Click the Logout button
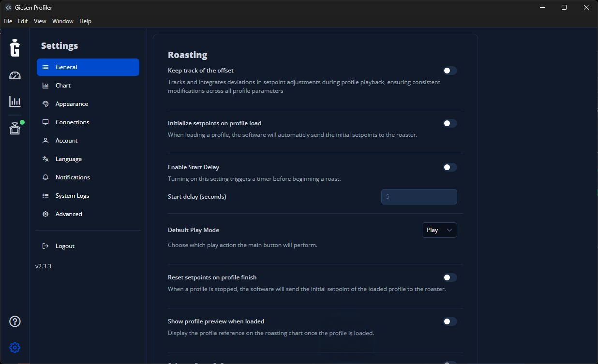598x364 pixels. 88,246
